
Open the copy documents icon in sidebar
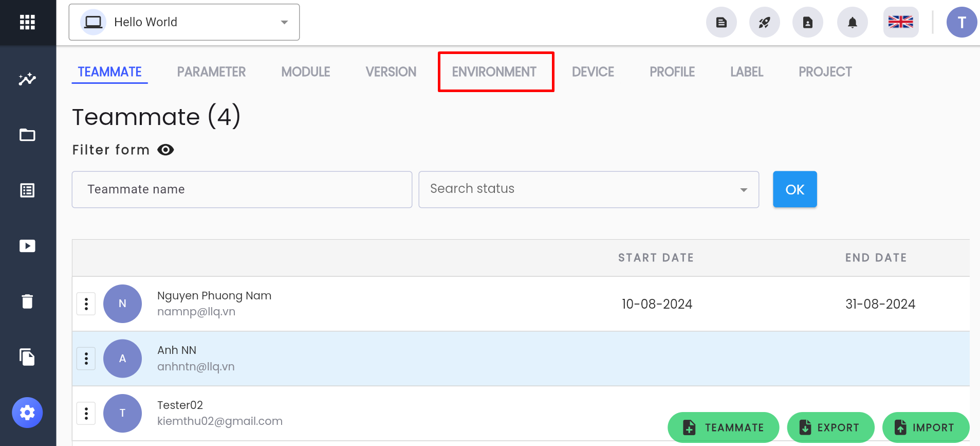click(x=27, y=357)
